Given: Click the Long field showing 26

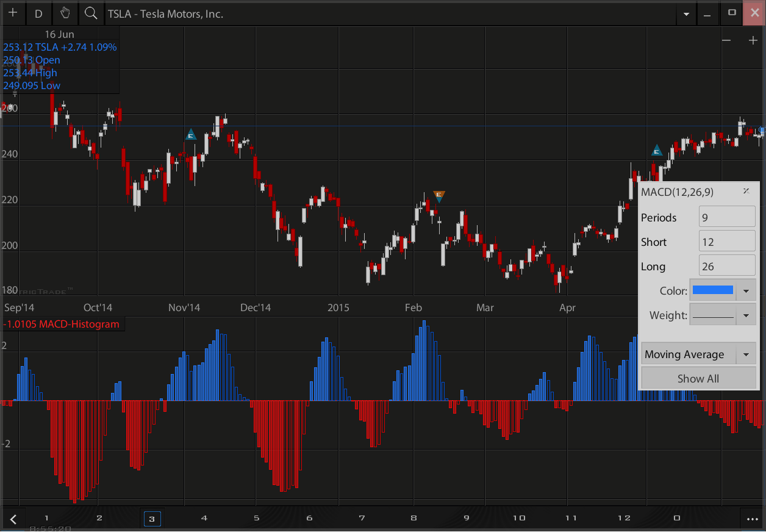Looking at the screenshot, I should (x=727, y=266).
